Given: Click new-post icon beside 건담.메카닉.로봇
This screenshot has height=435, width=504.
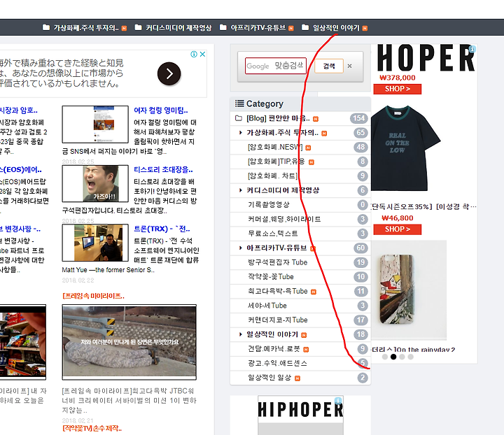Looking at the screenshot, I should tap(306, 350).
